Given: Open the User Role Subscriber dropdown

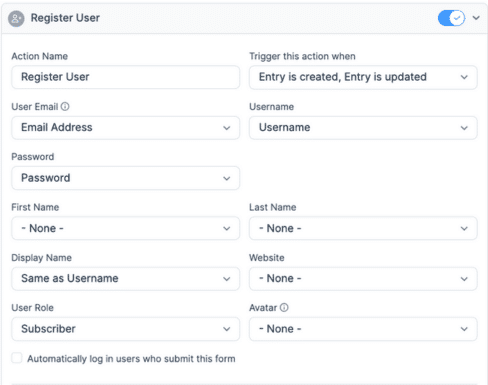Looking at the screenshot, I should (125, 329).
